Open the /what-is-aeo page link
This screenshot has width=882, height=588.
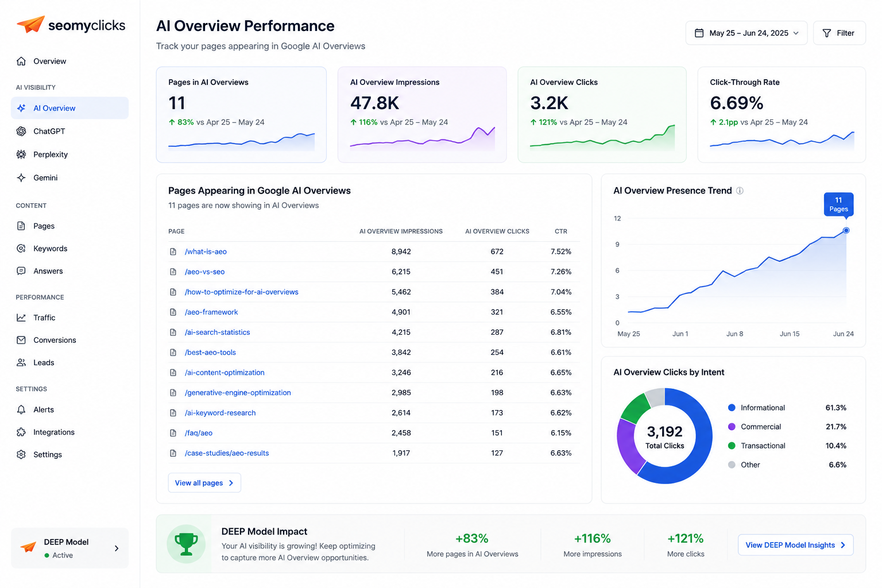click(x=206, y=252)
